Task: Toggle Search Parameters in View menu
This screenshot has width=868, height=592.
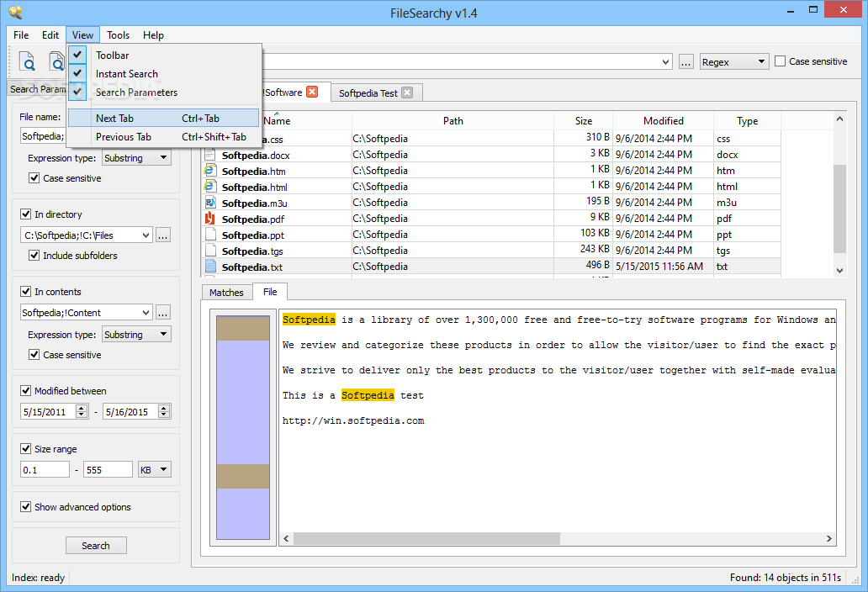Action: pyautogui.click(x=77, y=92)
